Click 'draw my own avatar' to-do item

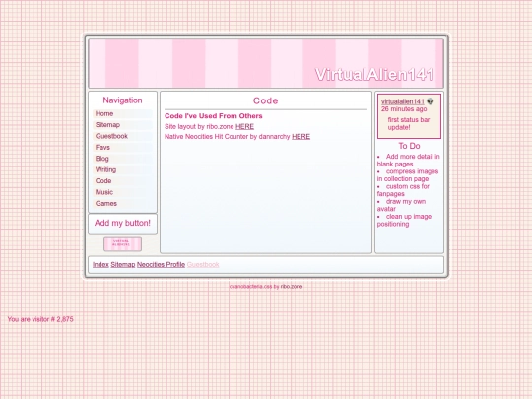pos(401,205)
